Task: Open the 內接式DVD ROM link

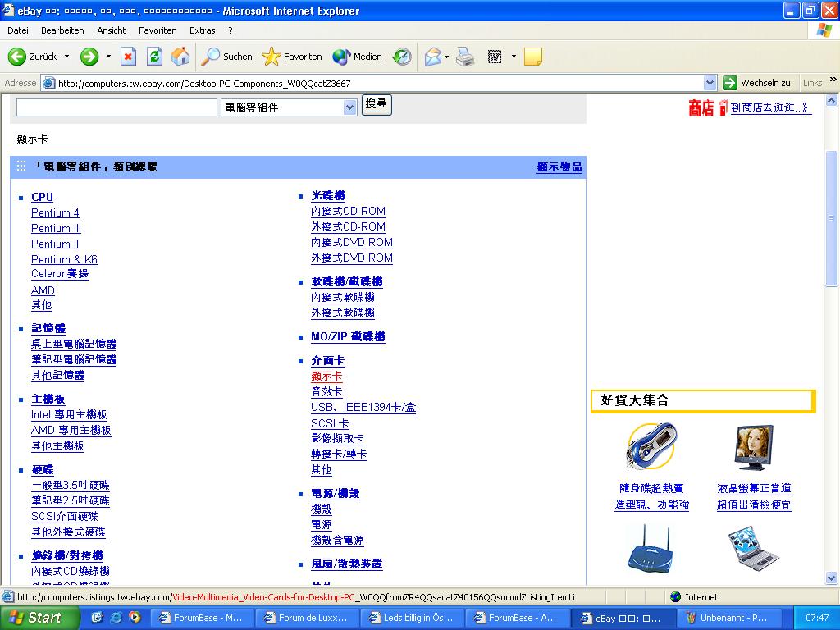Action: (352, 242)
